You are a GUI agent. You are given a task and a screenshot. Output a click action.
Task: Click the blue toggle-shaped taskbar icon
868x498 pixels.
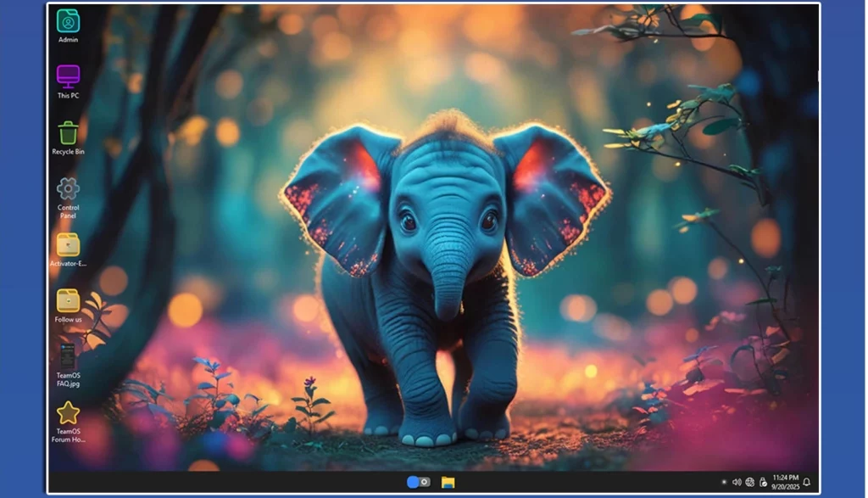pos(419,482)
